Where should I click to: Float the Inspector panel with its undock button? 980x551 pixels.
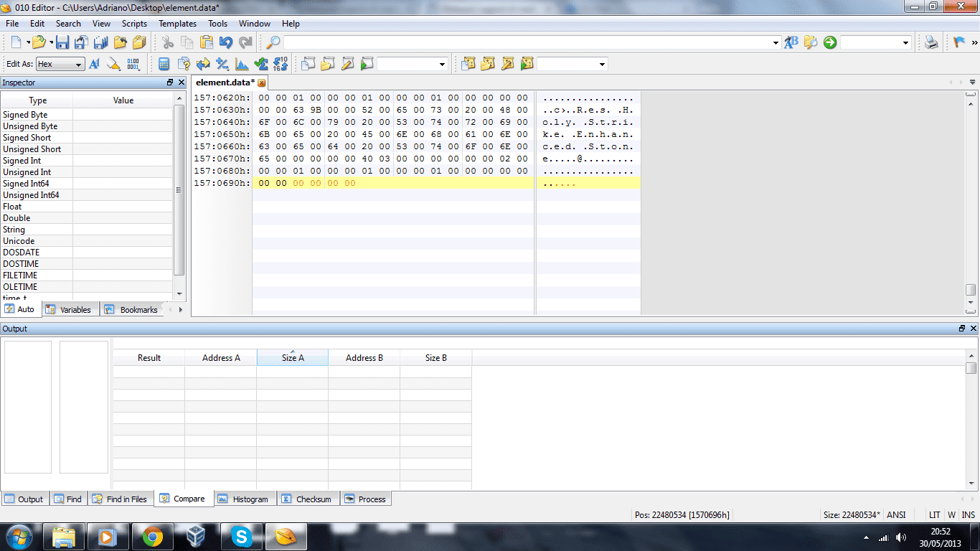tap(170, 83)
